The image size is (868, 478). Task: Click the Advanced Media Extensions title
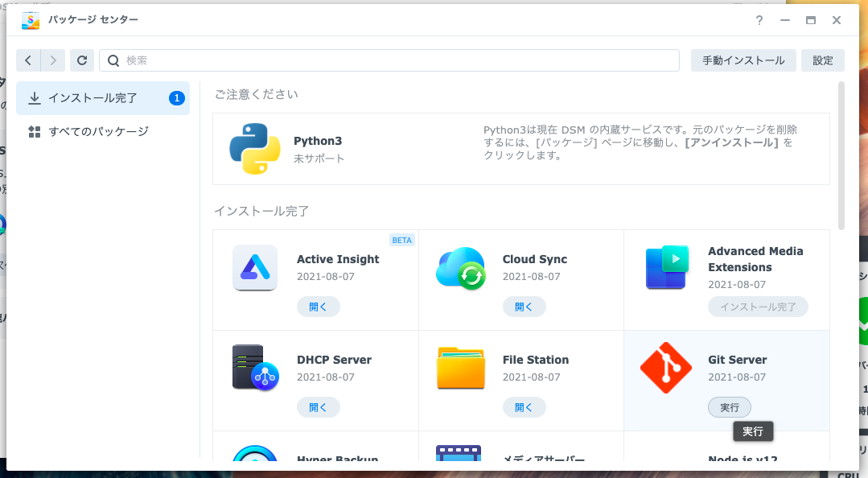coord(755,259)
